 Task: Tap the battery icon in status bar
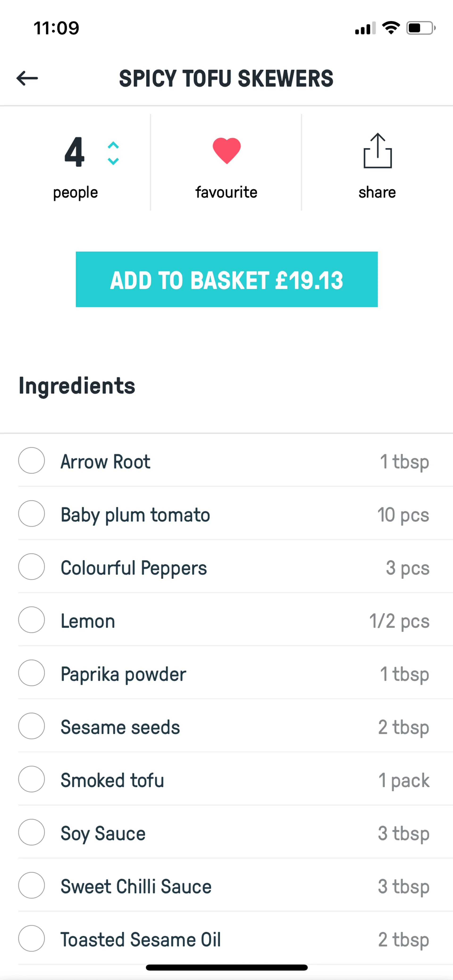pyautogui.click(x=420, y=28)
